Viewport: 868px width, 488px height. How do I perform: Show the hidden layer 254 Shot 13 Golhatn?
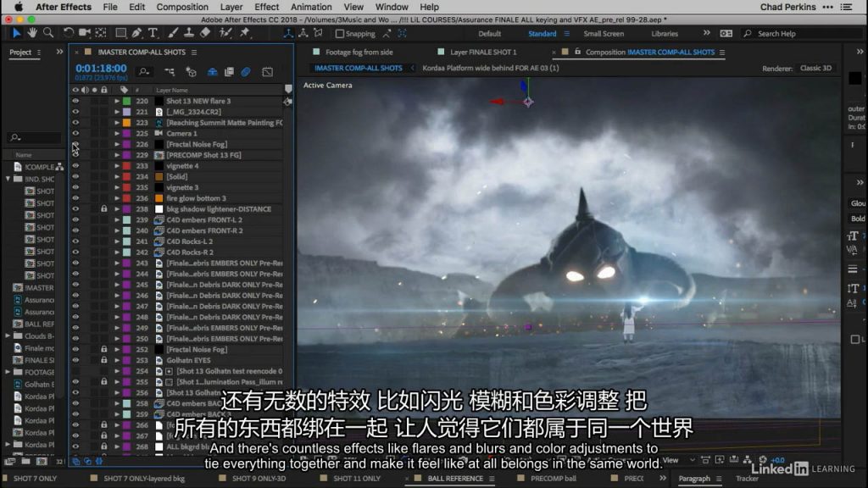point(75,371)
